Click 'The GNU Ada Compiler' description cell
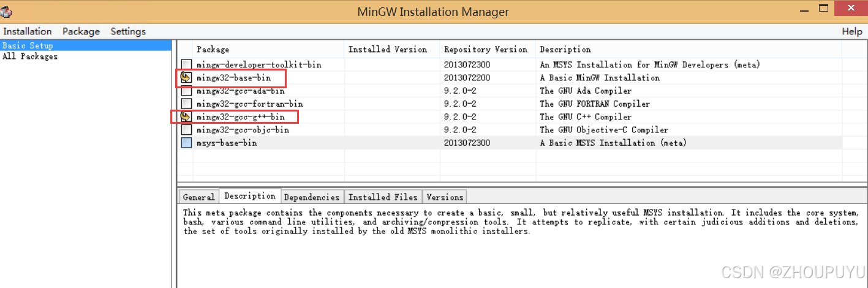This screenshot has width=868, height=288. click(586, 91)
